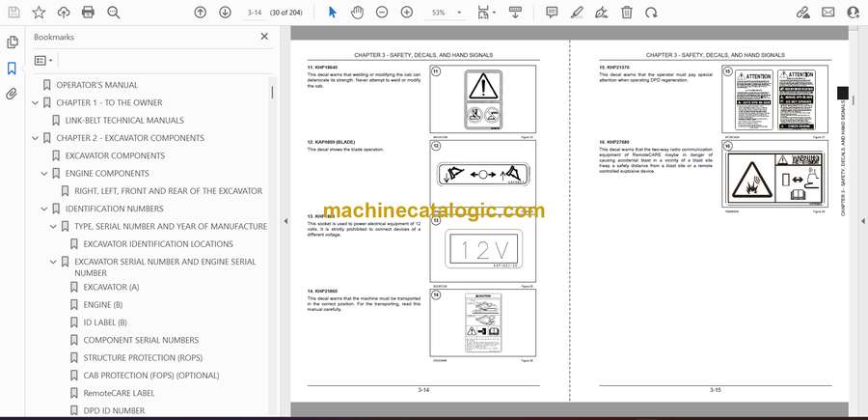This screenshot has height=420, width=868.
Task: Toggle the Page Thumbnails panel
Action: click(x=12, y=42)
